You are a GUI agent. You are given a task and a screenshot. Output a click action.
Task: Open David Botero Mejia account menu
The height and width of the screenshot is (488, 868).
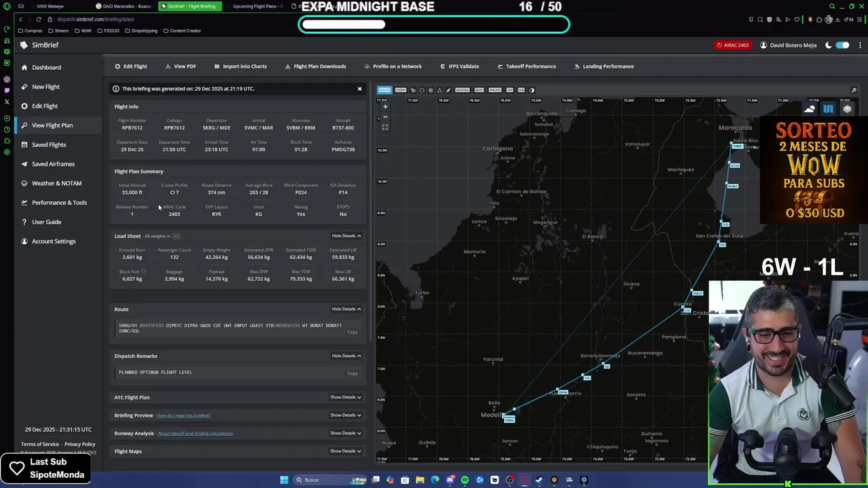coord(788,45)
